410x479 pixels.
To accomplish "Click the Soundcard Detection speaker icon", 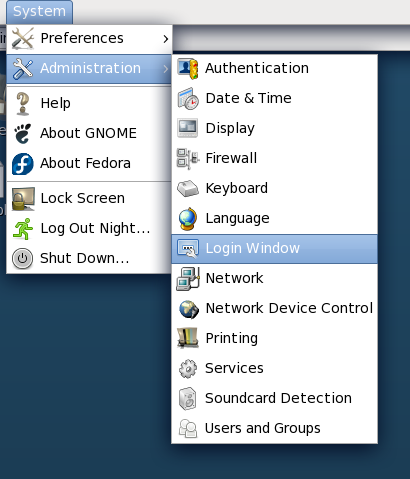I will point(187,399).
